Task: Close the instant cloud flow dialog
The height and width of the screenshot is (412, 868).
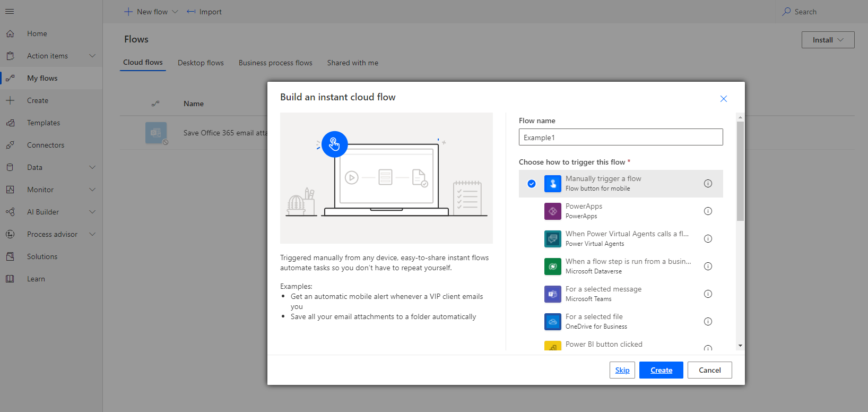Action: (x=723, y=99)
